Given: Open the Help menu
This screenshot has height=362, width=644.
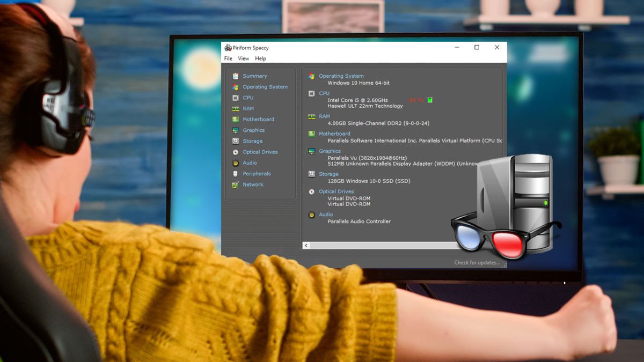Looking at the screenshot, I should (x=260, y=58).
